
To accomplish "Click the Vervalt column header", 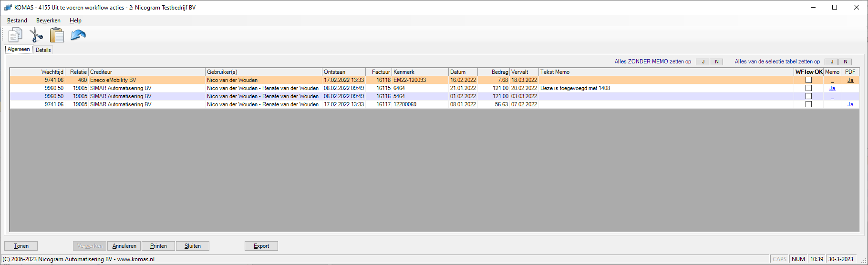I will [524, 72].
